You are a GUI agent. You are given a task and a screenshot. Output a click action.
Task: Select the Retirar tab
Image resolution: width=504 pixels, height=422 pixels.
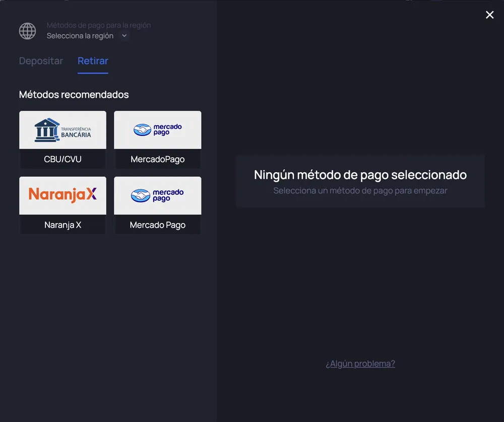(x=93, y=61)
